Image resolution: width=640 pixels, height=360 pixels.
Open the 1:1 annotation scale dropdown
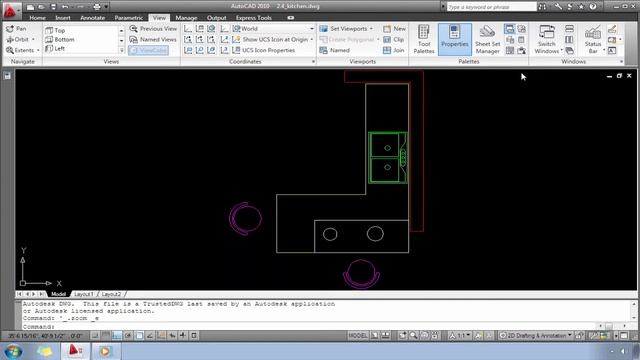pyautogui.click(x=460, y=336)
